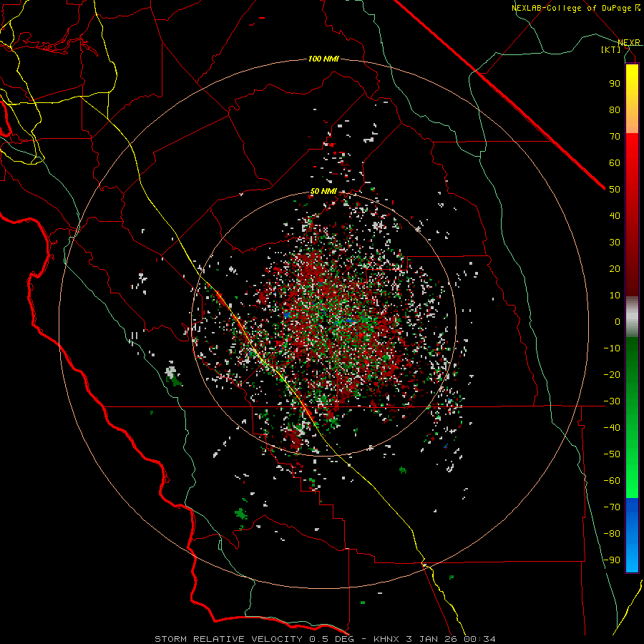
Task: Click "STORM RELATIVE VELOCITY" in the bottom caption
Action: tap(229, 639)
